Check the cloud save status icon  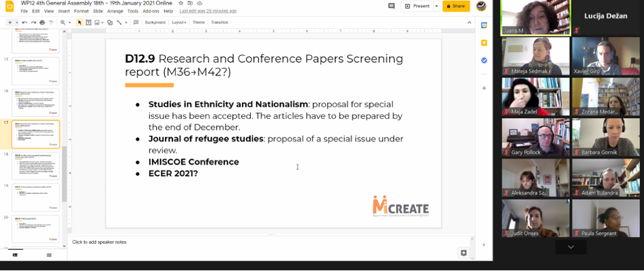(x=200, y=3)
